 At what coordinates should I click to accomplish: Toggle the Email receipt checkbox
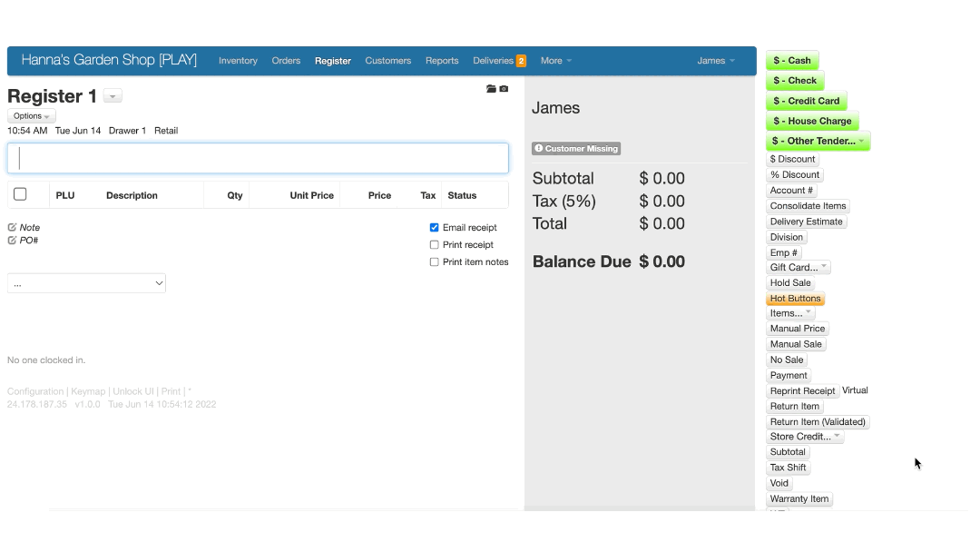[x=434, y=228]
